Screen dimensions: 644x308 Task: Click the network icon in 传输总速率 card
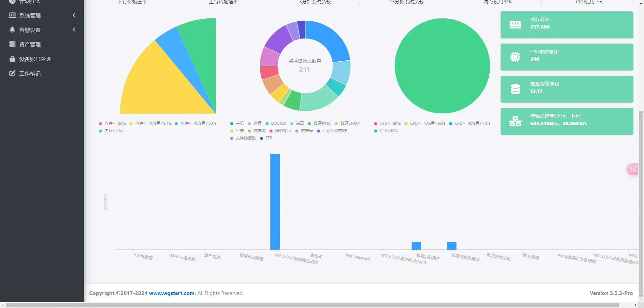515,121
